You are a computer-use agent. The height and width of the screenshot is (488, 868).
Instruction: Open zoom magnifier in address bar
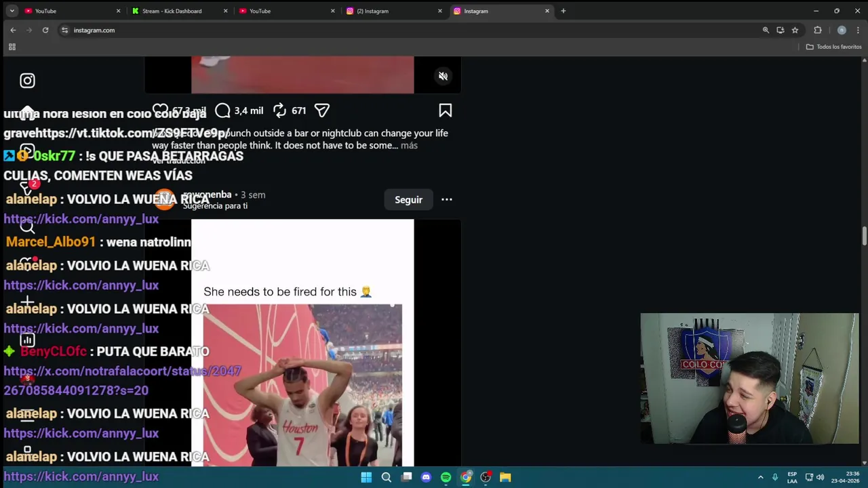pyautogui.click(x=766, y=30)
